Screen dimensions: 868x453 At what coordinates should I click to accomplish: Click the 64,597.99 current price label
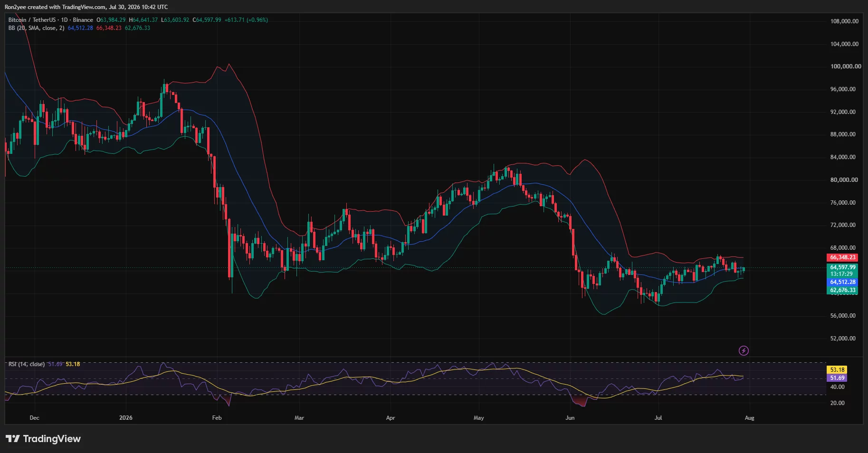pyautogui.click(x=842, y=267)
